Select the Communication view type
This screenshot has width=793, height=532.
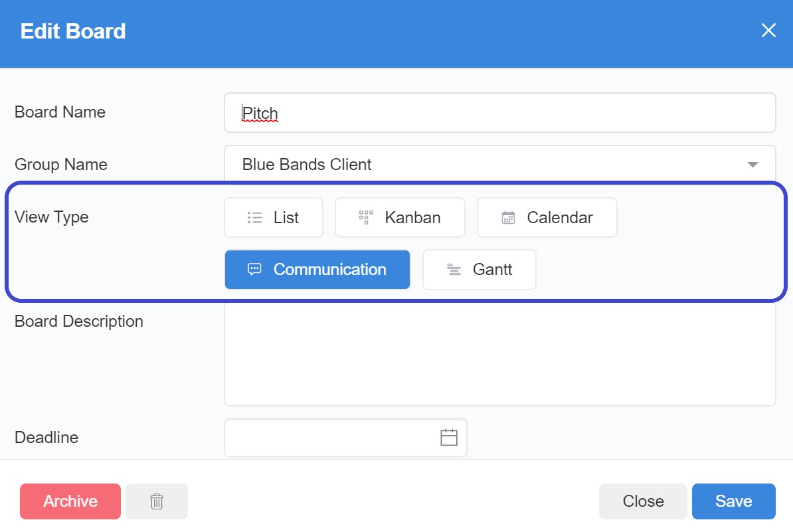(x=317, y=270)
